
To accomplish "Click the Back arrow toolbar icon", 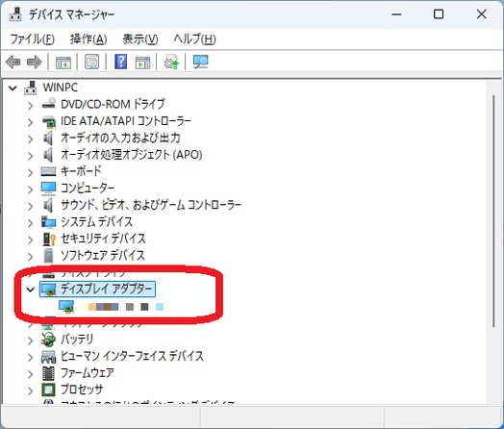I will [x=13, y=62].
